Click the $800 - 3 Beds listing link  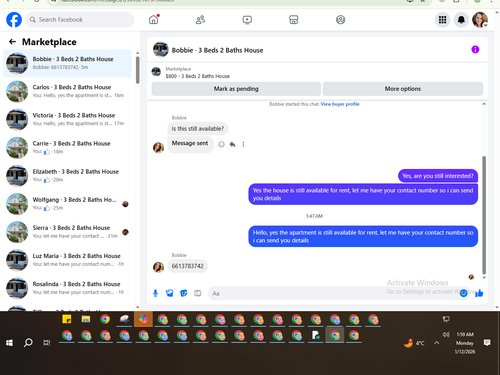[x=198, y=76]
